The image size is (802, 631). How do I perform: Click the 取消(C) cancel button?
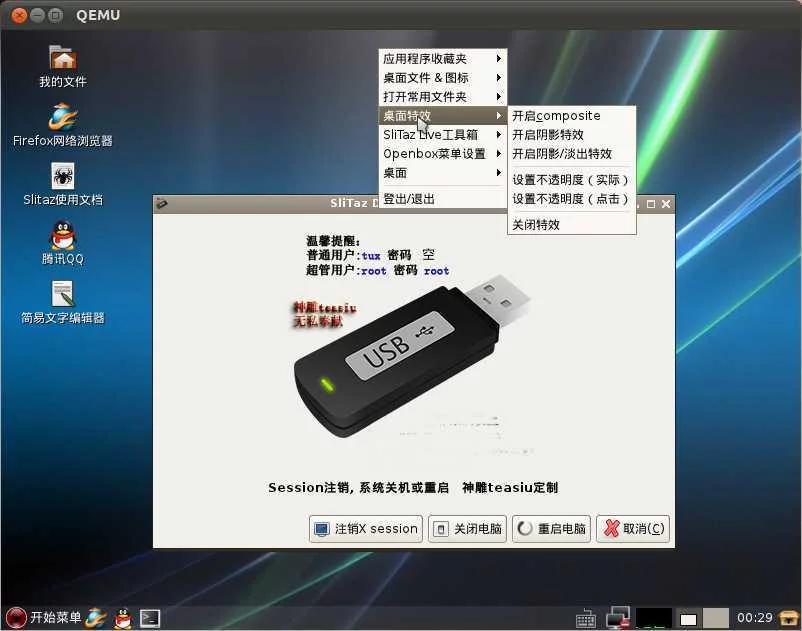[633, 529]
